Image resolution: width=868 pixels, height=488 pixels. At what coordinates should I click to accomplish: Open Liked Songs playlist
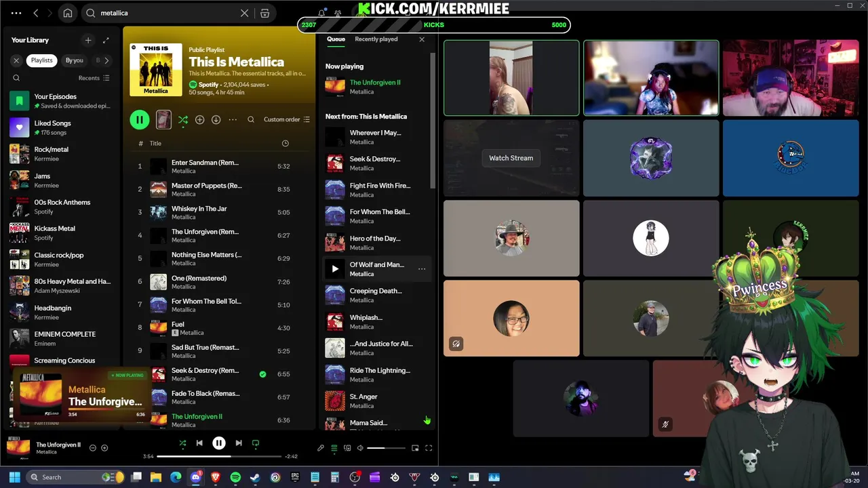[x=61, y=127]
